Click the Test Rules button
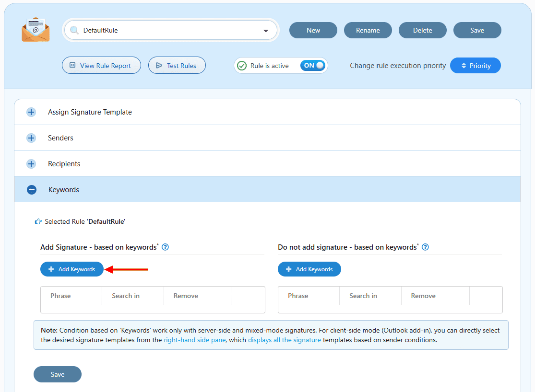The width and height of the screenshot is (535, 392). tap(177, 66)
